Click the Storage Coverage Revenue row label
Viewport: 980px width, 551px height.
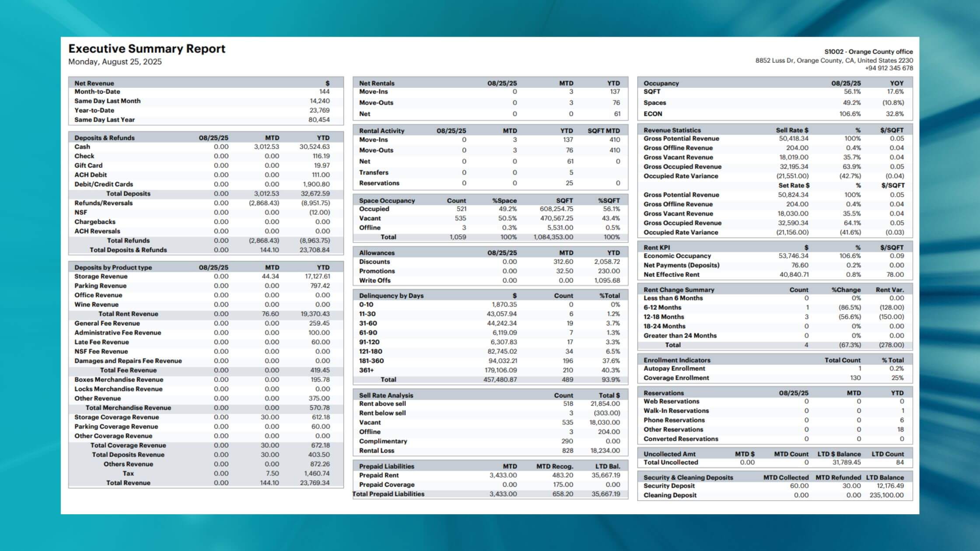116,417
